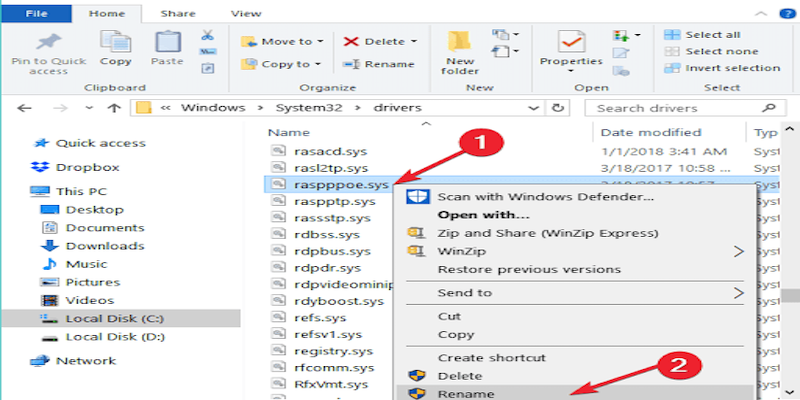The height and width of the screenshot is (400, 800).
Task: Click the Edit icon in Open group
Action: [x=621, y=53]
